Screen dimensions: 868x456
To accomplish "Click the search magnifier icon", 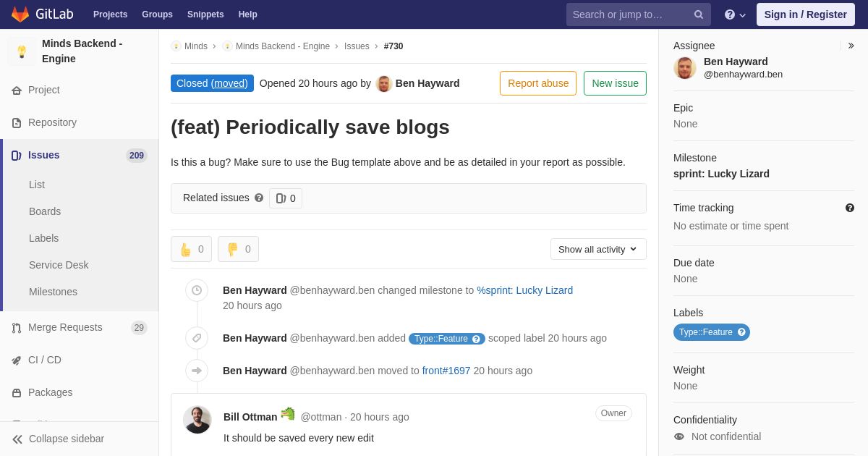I will point(698,14).
